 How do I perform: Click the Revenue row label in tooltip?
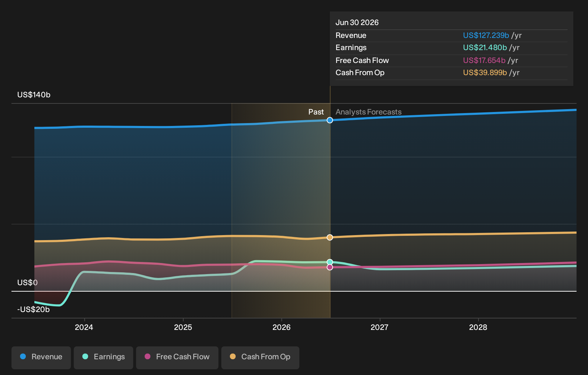tap(351, 35)
